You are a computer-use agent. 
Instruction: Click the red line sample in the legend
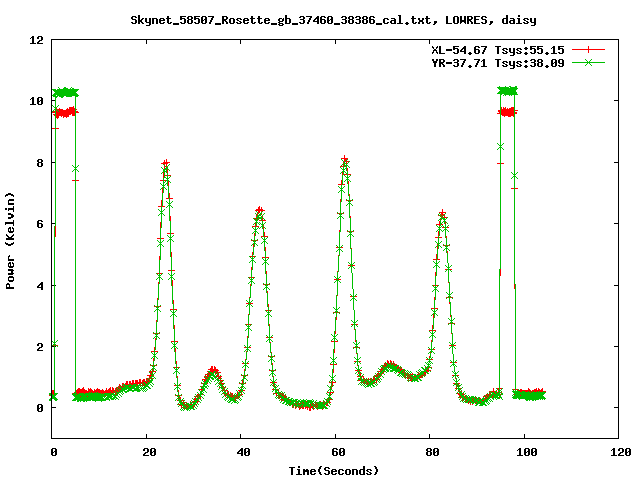588,50
